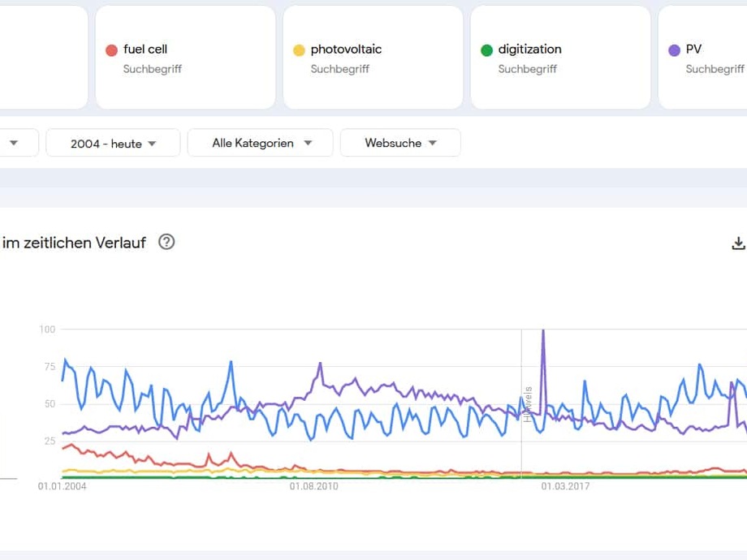Select the 'photovoltaic' search term text

(346, 50)
